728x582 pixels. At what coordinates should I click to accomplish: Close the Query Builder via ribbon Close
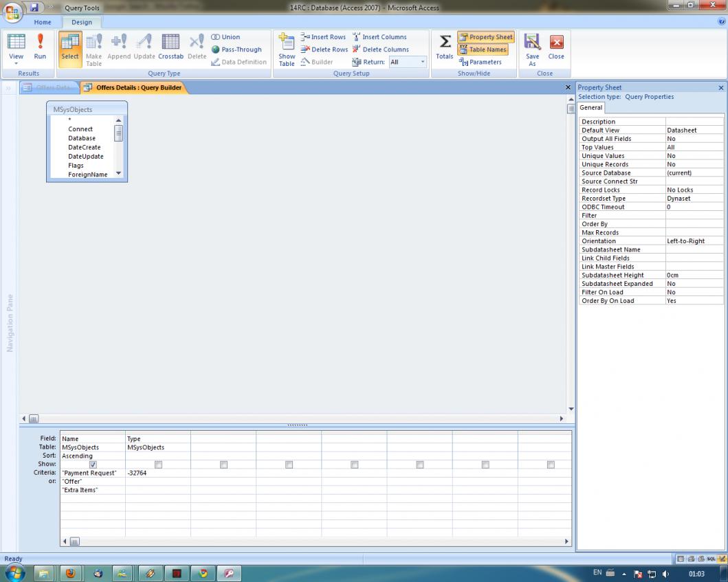click(556, 47)
